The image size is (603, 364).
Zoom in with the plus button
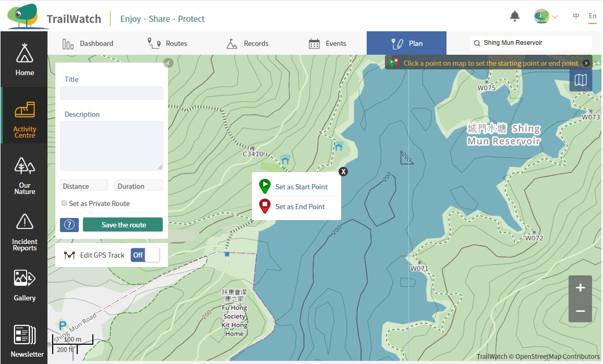pyautogui.click(x=580, y=288)
